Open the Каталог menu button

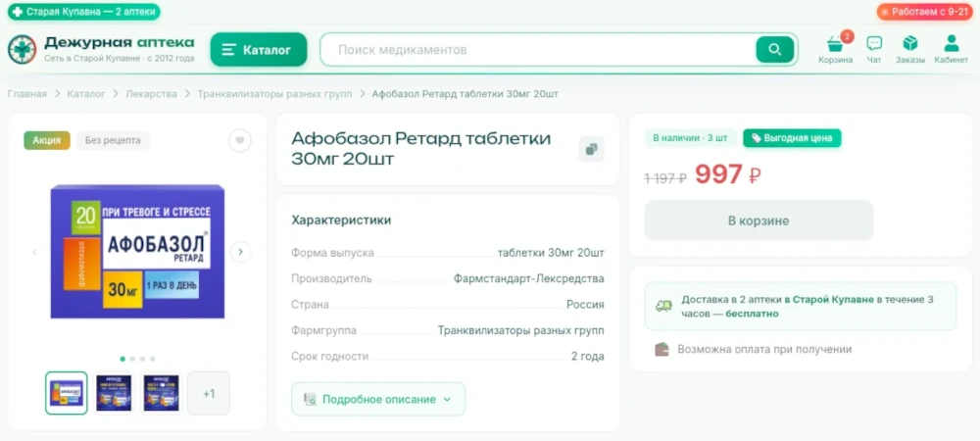259,49
